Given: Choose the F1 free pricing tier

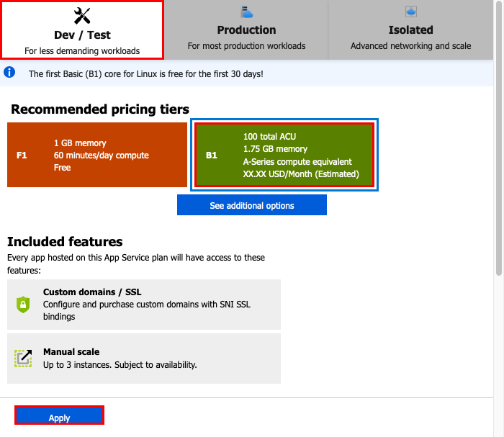Looking at the screenshot, I should coord(97,155).
